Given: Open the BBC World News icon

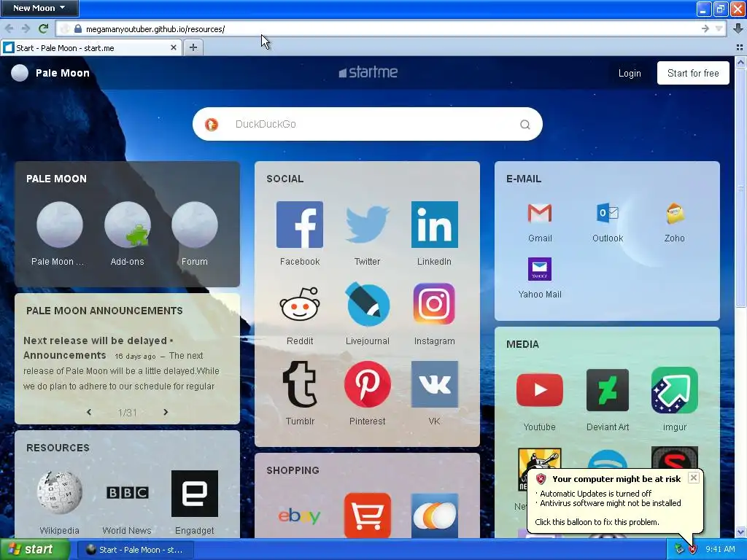Looking at the screenshot, I should pyautogui.click(x=127, y=493).
